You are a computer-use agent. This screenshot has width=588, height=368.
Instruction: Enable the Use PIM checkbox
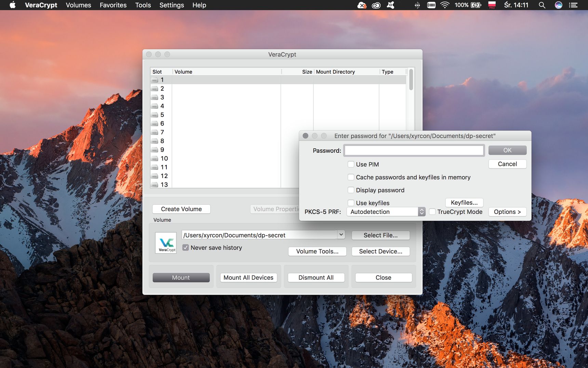tap(351, 164)
